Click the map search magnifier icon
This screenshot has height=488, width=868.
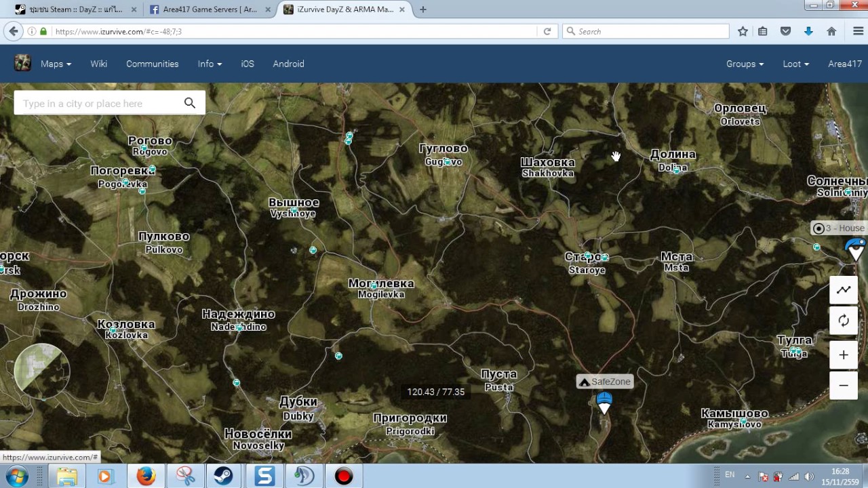[x=190, y=103]
